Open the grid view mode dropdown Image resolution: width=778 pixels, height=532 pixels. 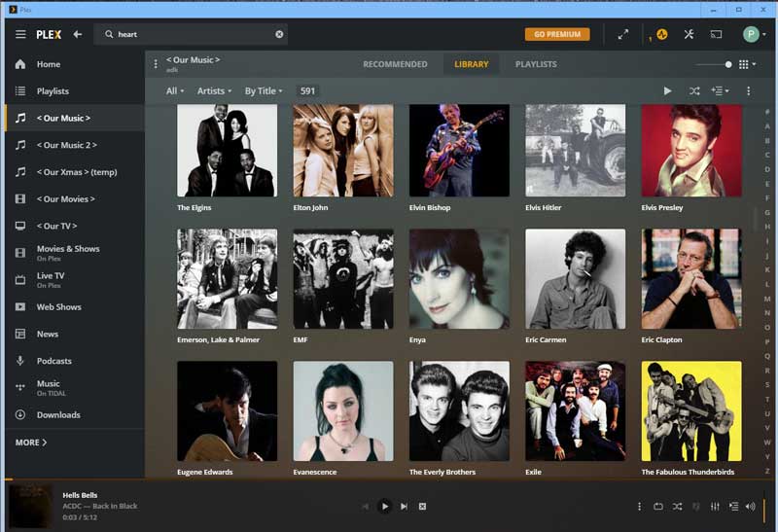(747, 64)
